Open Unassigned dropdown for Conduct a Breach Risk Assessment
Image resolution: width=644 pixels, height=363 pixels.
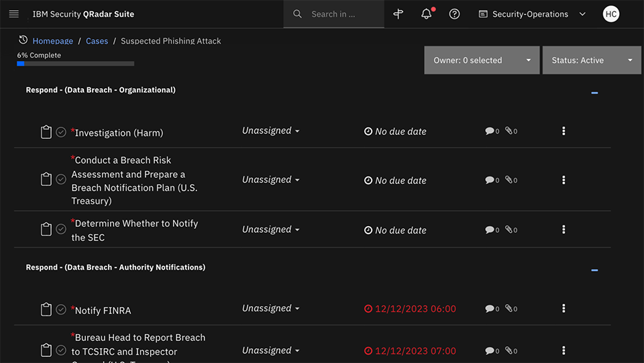coord(270,179)
